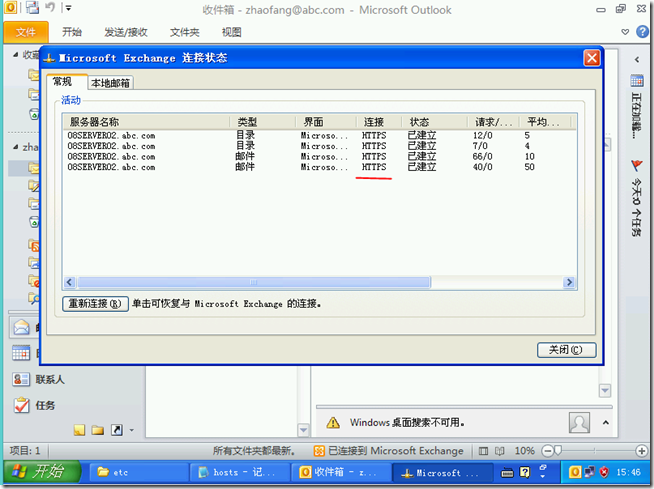Click the zoom slider handle
Viewport: 654px width, 489px height.
click(x=558, y=451)
